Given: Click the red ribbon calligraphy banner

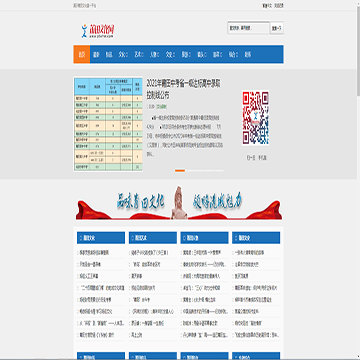Looking at the screenshot, I should pyautogui.click(x=179, y=203).
